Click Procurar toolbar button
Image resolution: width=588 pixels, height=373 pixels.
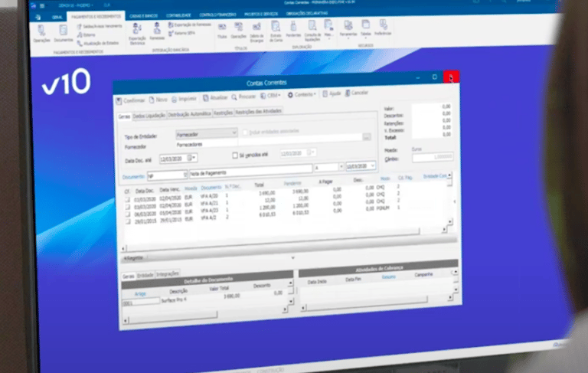(243, 97)
